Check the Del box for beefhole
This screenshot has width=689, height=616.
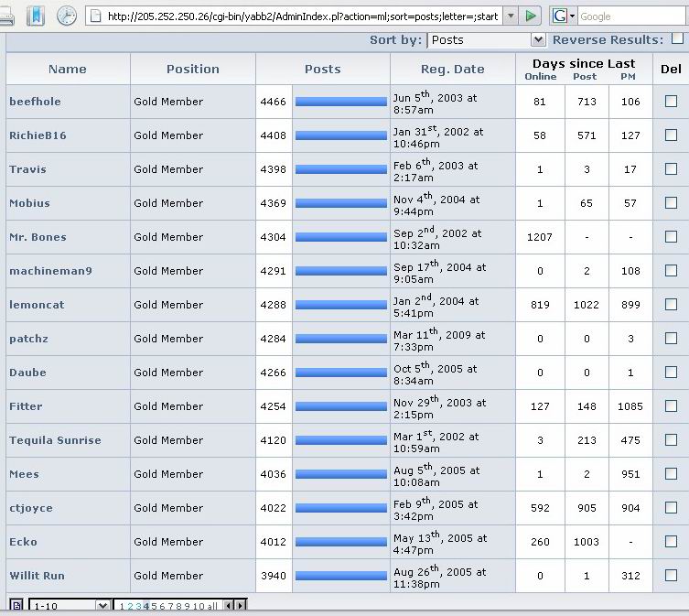671,102
